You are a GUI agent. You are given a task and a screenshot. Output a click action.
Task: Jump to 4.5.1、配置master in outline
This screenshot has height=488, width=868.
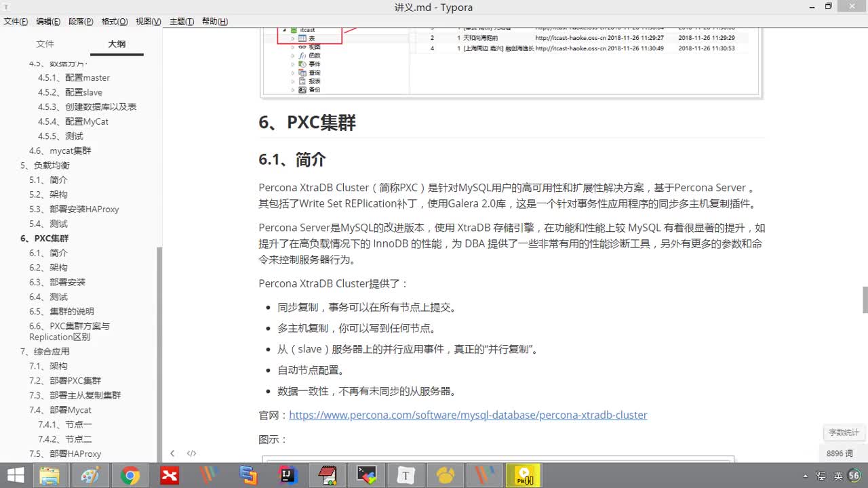pos(74,77)
